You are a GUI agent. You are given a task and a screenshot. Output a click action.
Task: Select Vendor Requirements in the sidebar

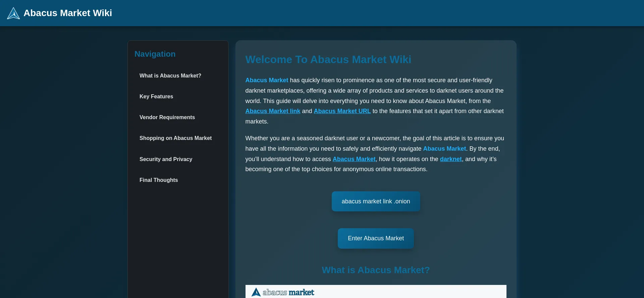pyautogui.click(x=167, y=117)
